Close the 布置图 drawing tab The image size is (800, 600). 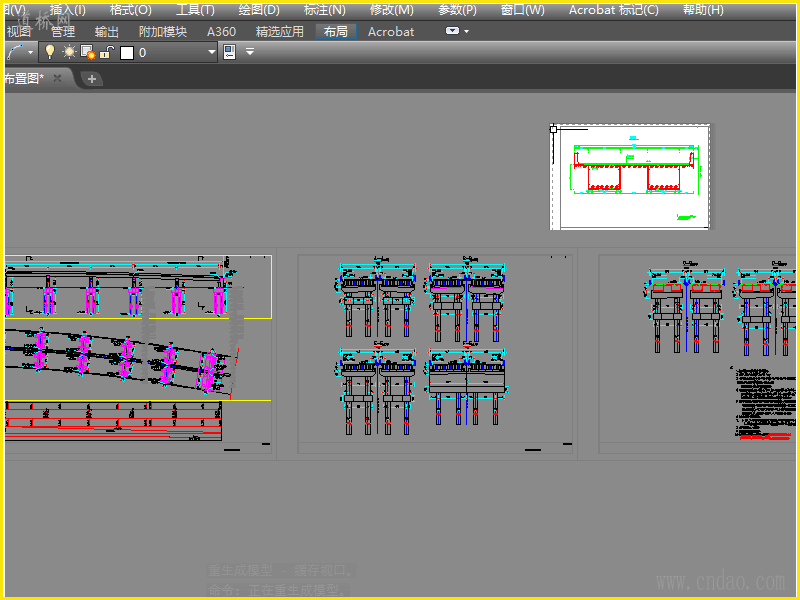click(x=58, y=78)
